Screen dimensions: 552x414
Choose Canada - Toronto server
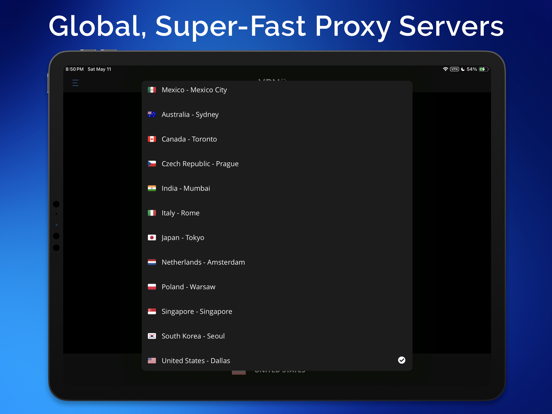[277, 139]
